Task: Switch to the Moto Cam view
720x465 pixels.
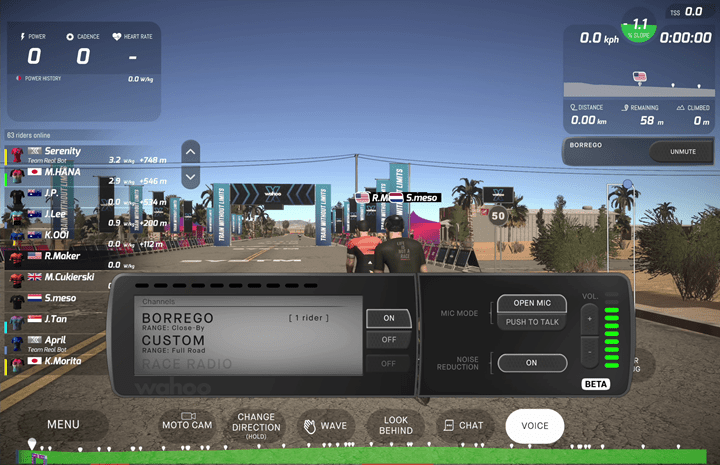Action: [187, 425]
